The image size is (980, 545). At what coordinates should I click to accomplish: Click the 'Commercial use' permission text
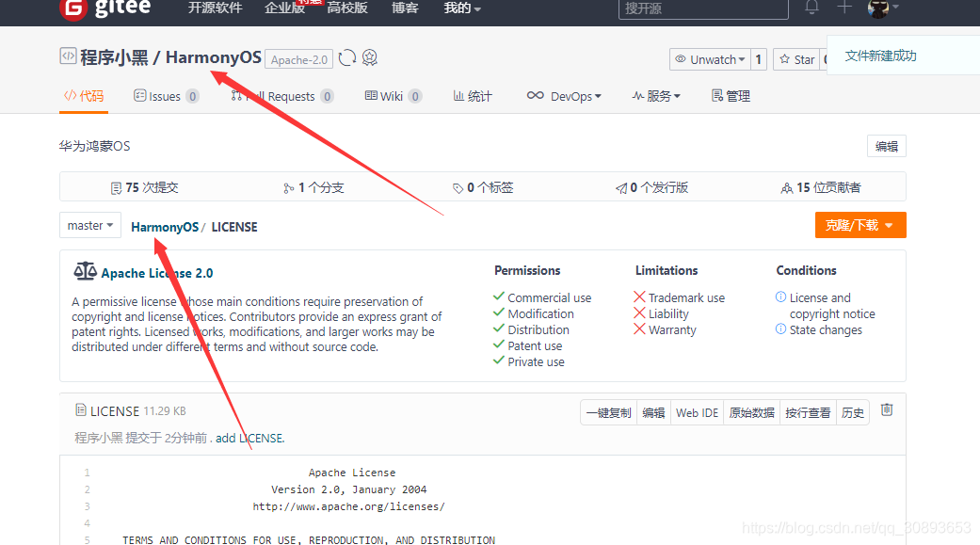tap(550, 298)
